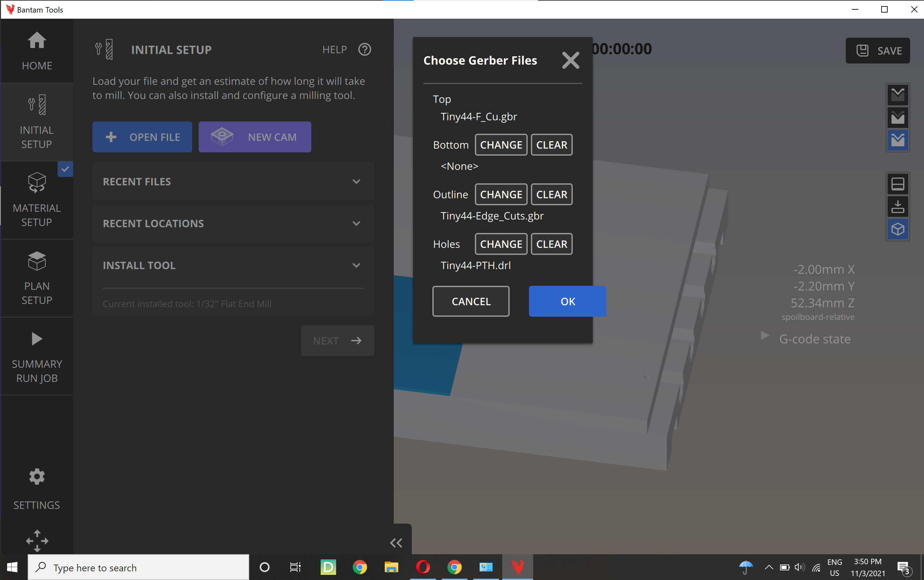Select Tiny44-F_Cu.gbr top file name
924x580 pixels.
tap(479, 116)
